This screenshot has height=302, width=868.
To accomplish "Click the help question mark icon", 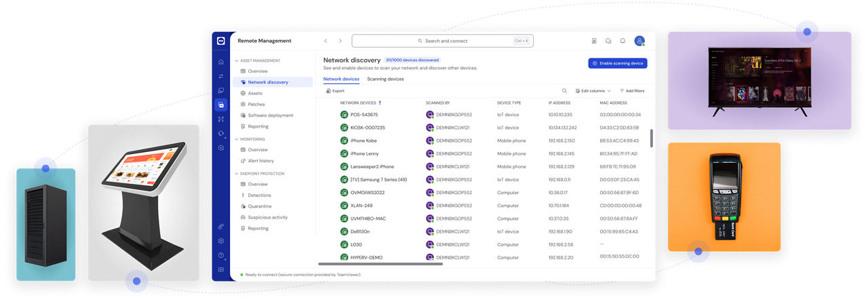I will [x=220, y=255].
